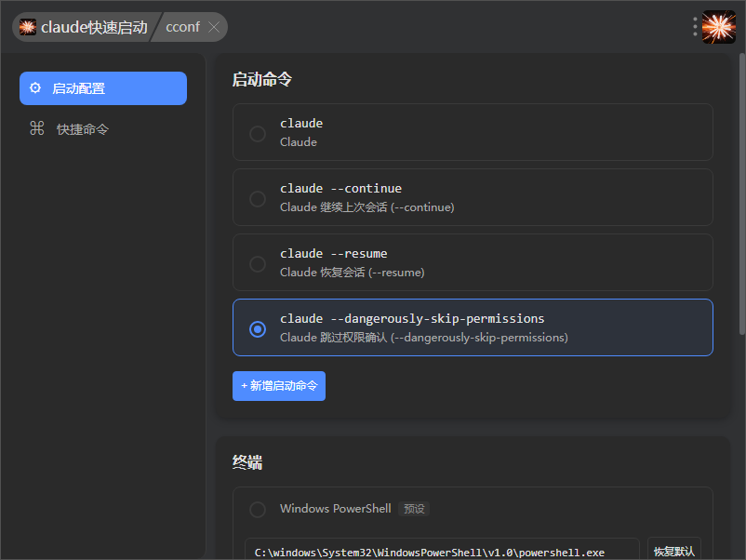The image size is (746, 560).
Task: Click the 'claude --continue' command text
Action: [340, 189]
